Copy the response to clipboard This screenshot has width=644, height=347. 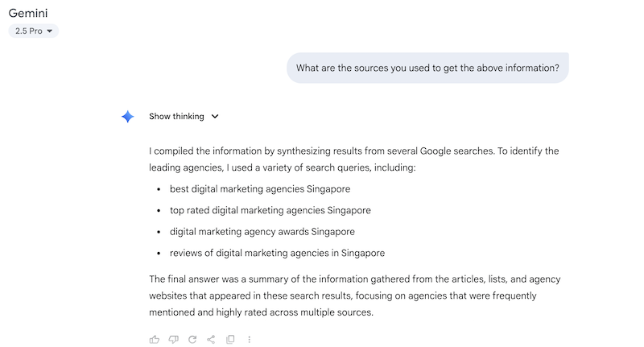230,339
